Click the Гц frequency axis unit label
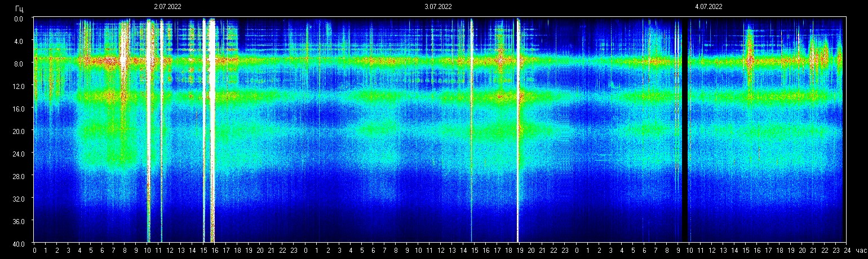Screen dimensions: 868x259 click(x=19, y=8)
